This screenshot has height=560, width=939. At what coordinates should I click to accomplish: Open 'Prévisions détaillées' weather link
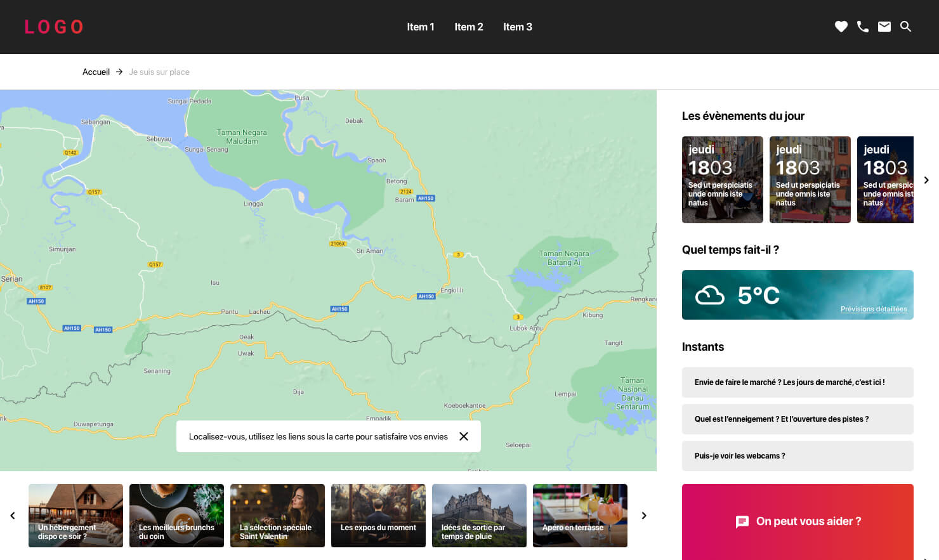[874, 309]
